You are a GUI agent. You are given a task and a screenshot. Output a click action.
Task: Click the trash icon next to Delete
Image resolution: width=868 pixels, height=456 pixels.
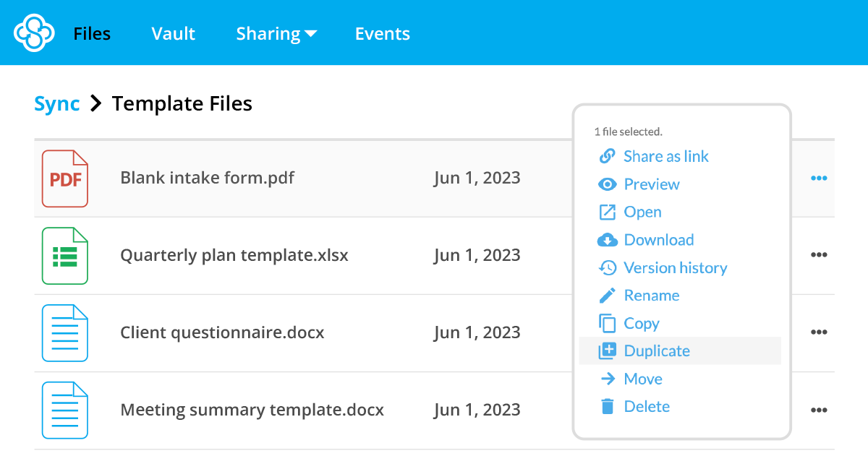(x=608, y=406)
